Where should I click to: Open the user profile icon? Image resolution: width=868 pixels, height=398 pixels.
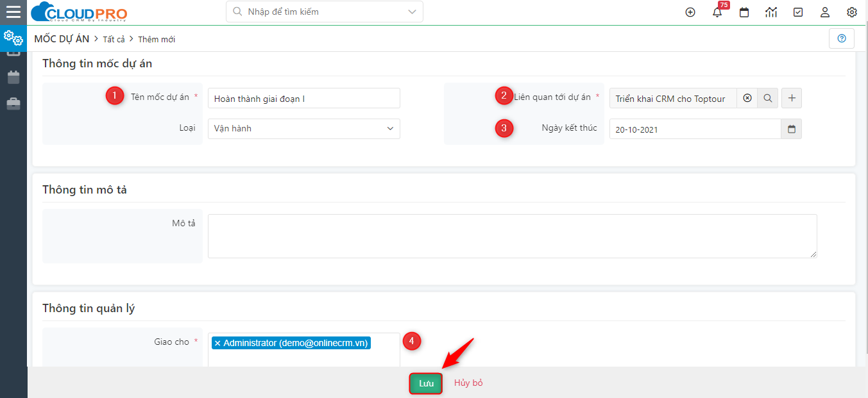[x=825, y=12]
